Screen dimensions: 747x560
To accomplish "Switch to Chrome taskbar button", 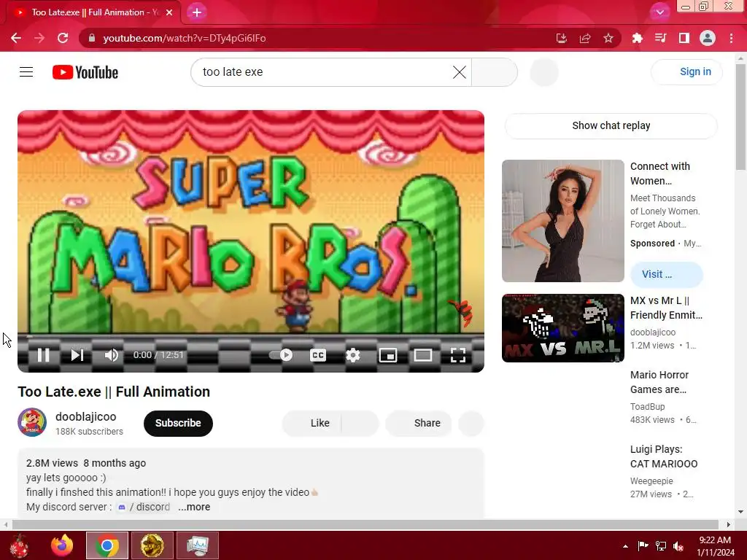I will 107,545.
